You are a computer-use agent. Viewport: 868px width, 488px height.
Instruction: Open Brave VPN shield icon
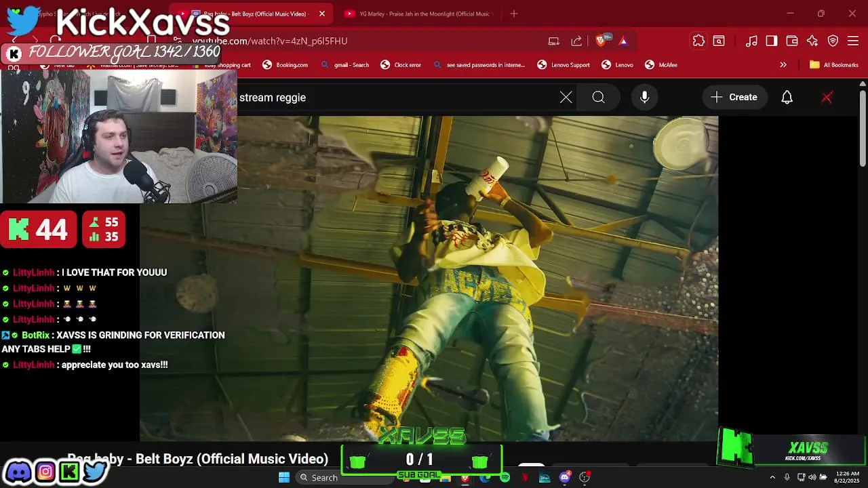833,41
